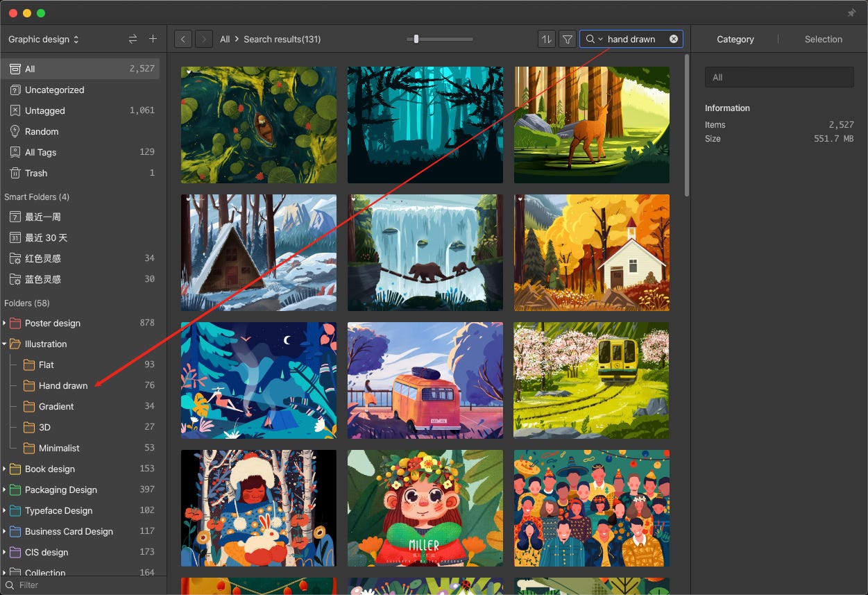This screenshot has width=868, height=595.
Task: Click the pin icon in the title bar
Action: coord(852,13)
